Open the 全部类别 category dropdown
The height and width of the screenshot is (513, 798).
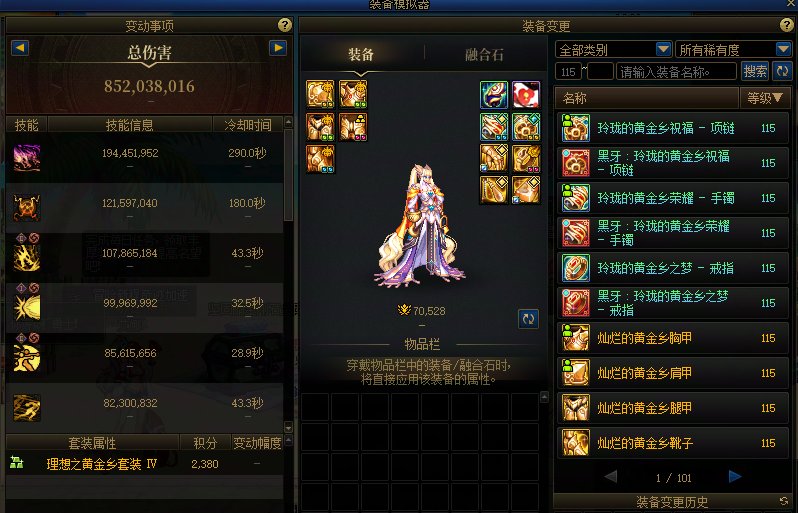[613, 49]
